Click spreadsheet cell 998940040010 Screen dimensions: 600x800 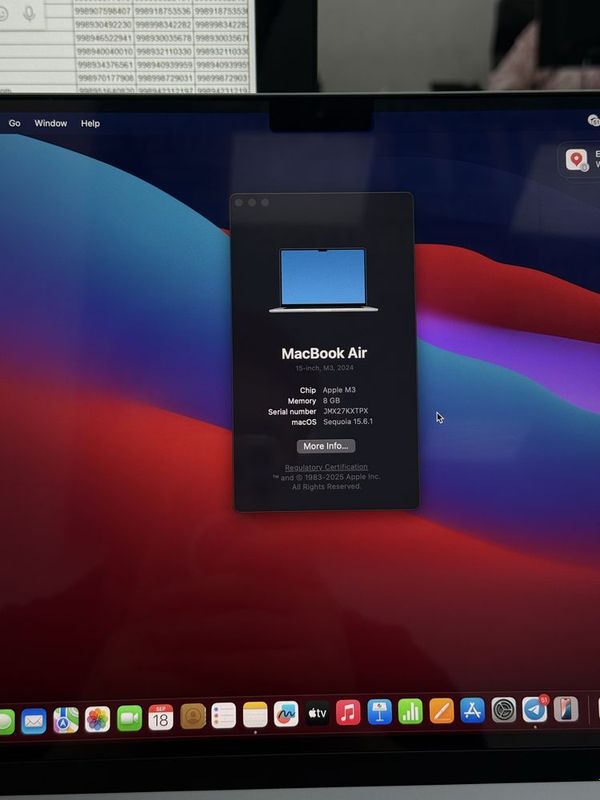click(105, 52)
